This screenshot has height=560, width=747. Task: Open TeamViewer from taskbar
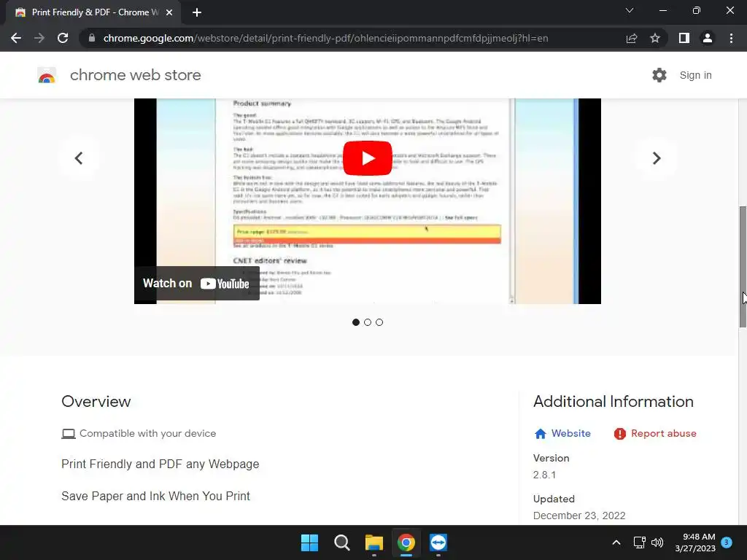[438, 542]
